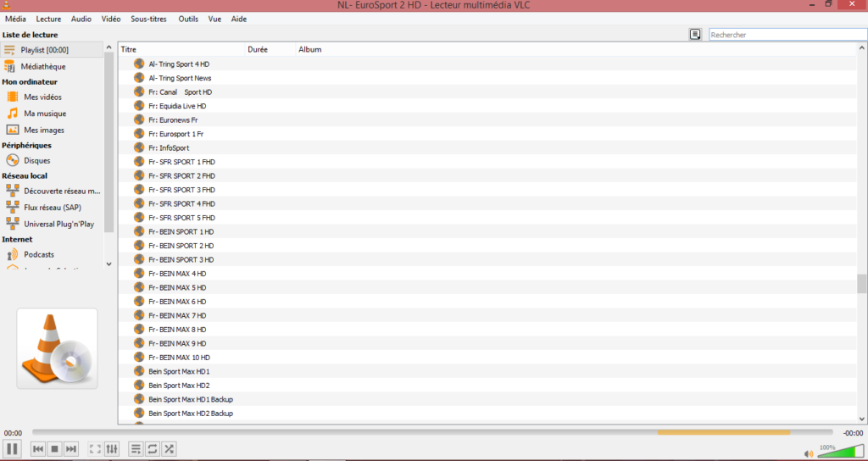Toggle fullscreen video mode

coord(95,449)
